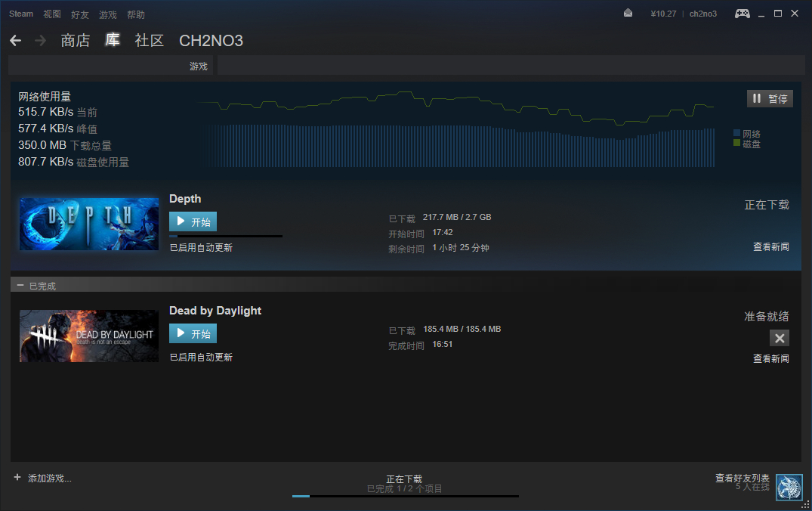This screenshot has height=511, width=812.
Task: Click the back navigation arrow
Action: pos(16,40)
